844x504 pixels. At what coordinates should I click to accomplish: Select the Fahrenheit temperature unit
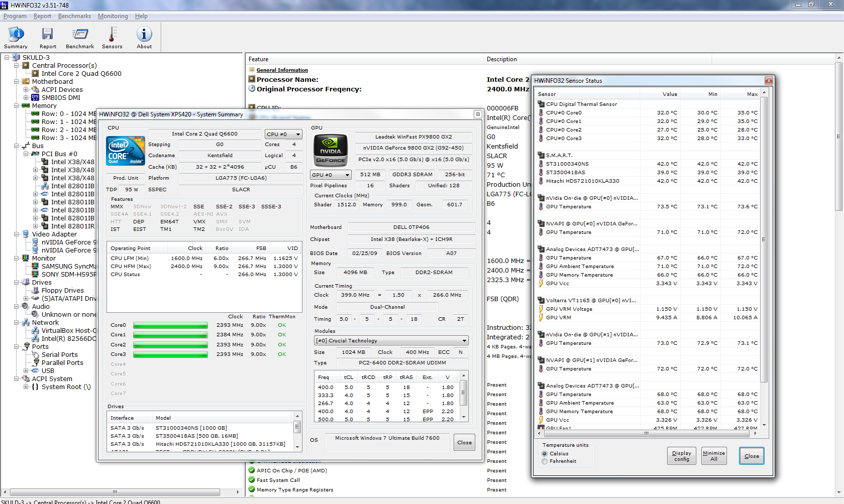coord(545,461)
